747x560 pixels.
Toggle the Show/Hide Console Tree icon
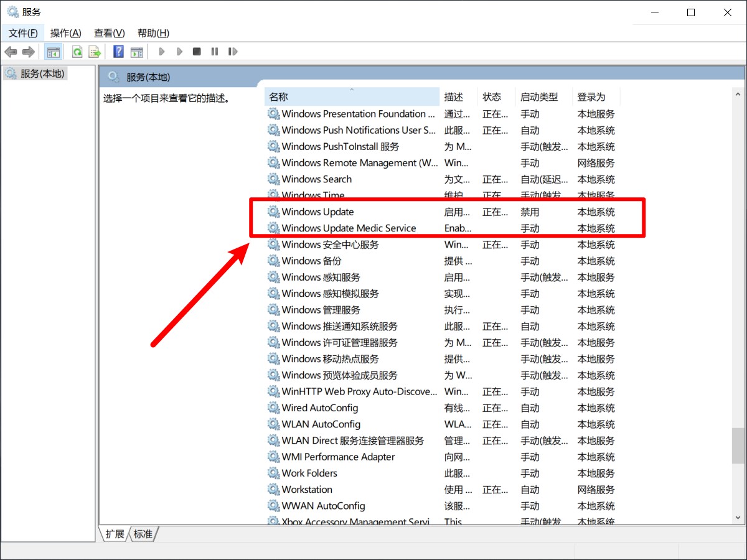54,51
